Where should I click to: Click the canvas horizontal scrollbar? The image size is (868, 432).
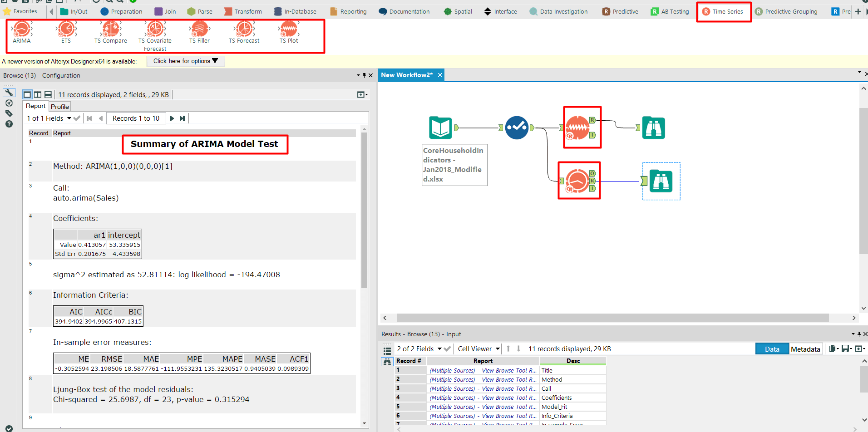tap(613, 318)
